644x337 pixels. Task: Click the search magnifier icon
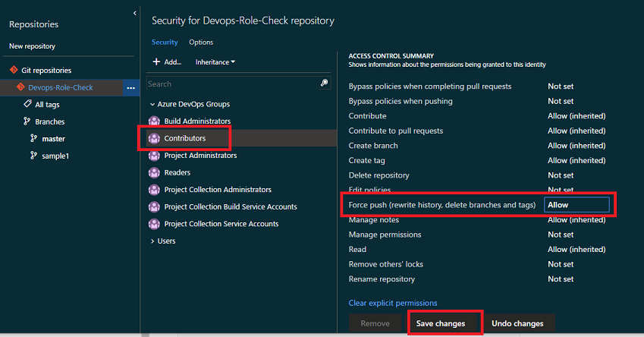pos(324,83)
